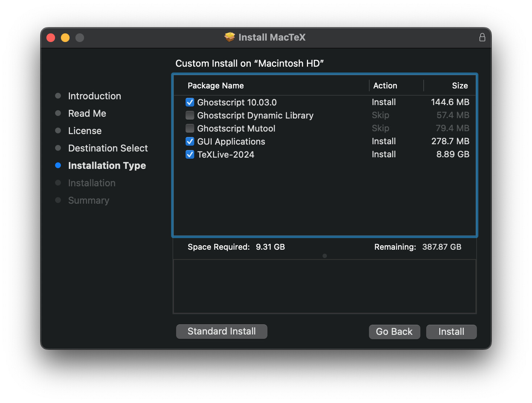The image size is (532, 403).
Task: Click the 278.7 MB size value
Action: pyautogui.click(x=450, y=141)
